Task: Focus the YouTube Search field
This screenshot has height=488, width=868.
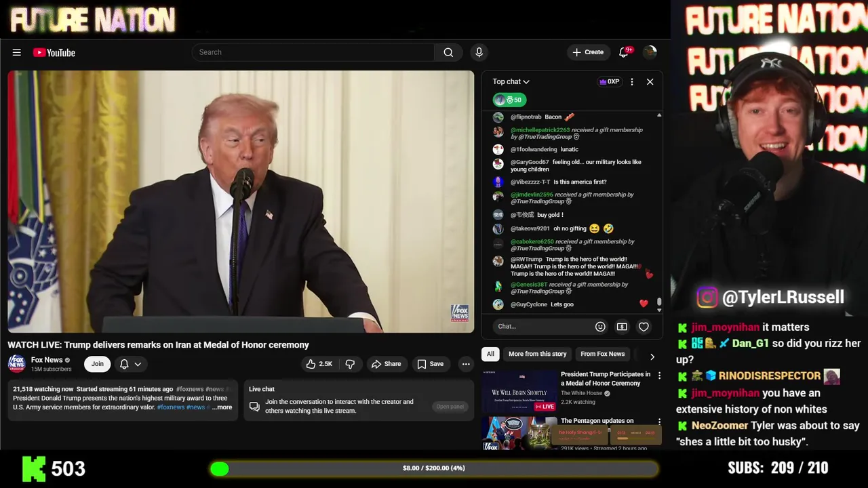Action: pyautogui.click(x=313, y=52)
